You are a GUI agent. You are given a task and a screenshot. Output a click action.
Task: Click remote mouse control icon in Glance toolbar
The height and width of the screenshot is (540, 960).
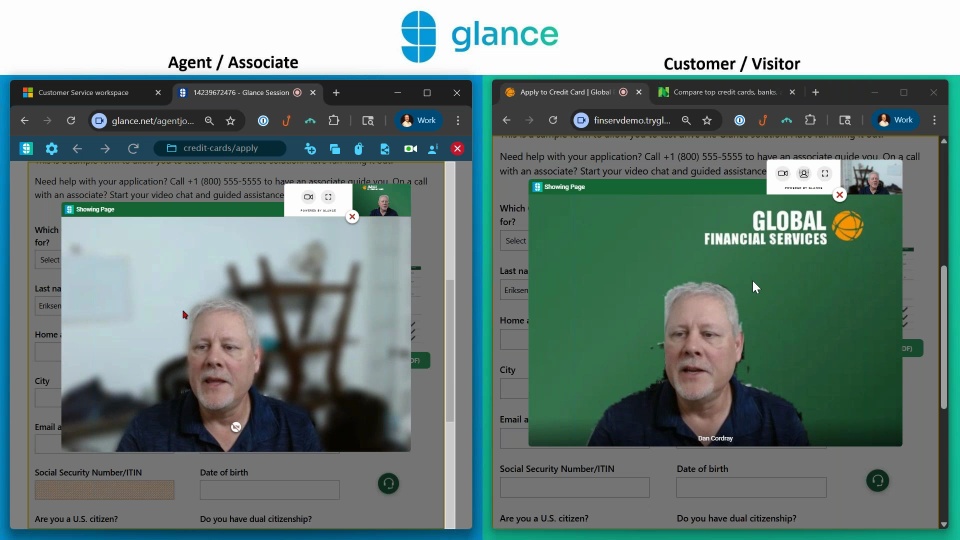[x=359, y=148]
